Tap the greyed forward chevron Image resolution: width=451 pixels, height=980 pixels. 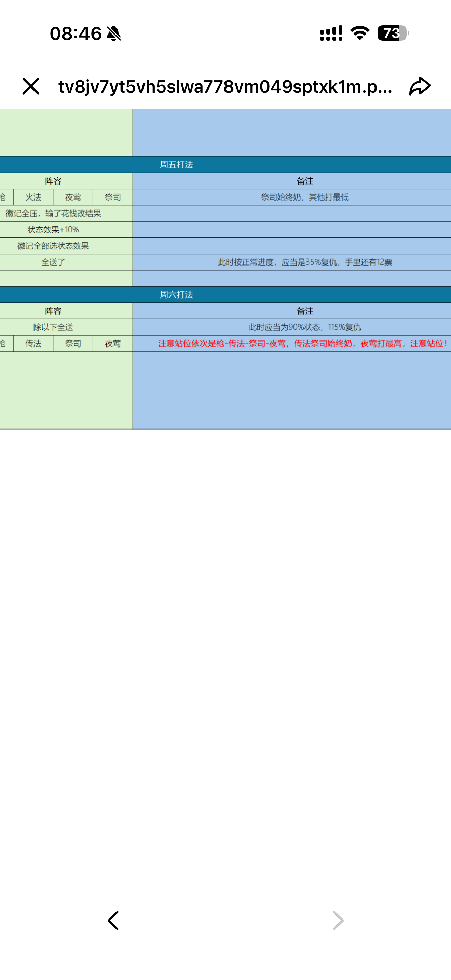coord(338,920)
